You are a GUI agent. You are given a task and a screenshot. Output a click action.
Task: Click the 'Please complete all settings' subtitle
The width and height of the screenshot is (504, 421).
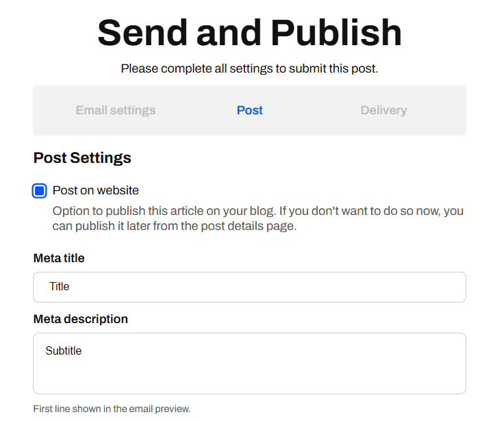pyautogui.click(x=249, y=68)
